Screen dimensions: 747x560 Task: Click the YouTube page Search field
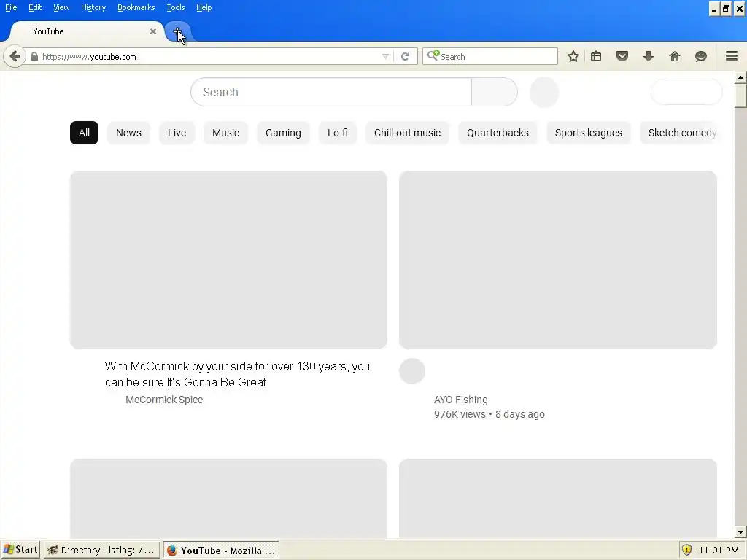pos(331,93)
